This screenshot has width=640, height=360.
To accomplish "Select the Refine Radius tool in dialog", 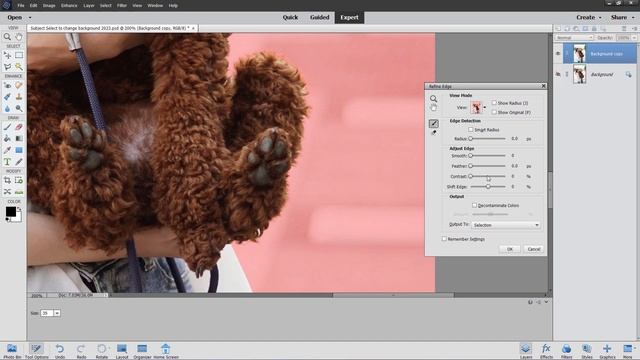I will point(433,123).
